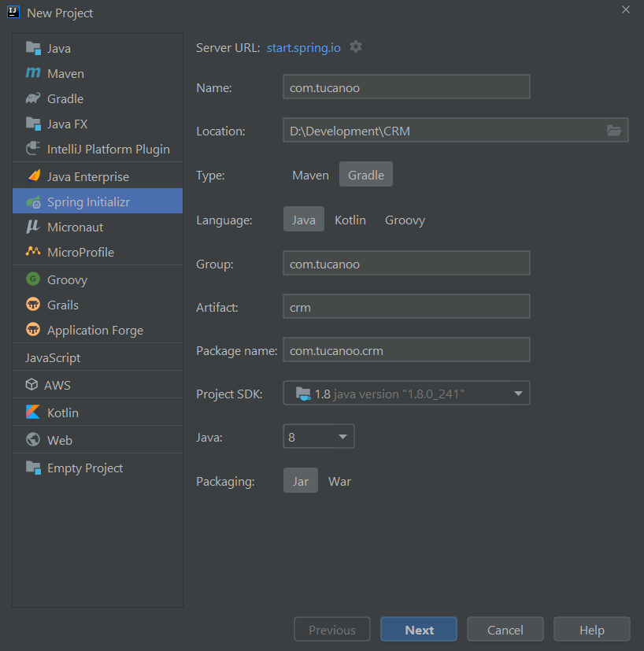
Task: Select Java Enterprise from sidebar
Action: (32, 176)
